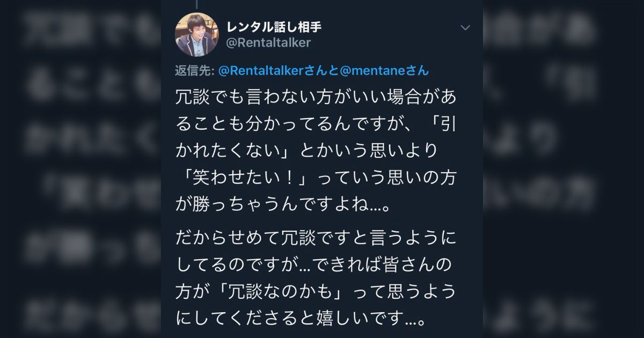Open the レンタル話し相手 display name
This screenshot has height=338, width=644.
tap(274, 27)
